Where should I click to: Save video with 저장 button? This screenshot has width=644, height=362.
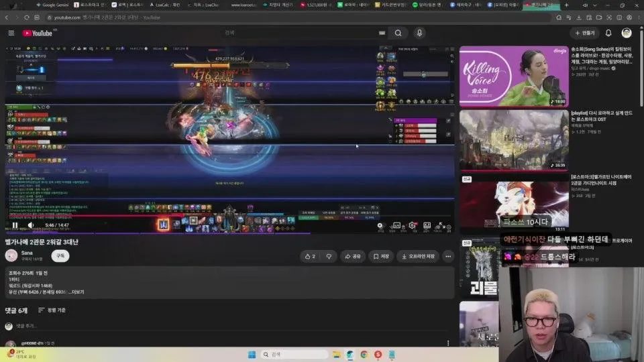pos(381,257)
